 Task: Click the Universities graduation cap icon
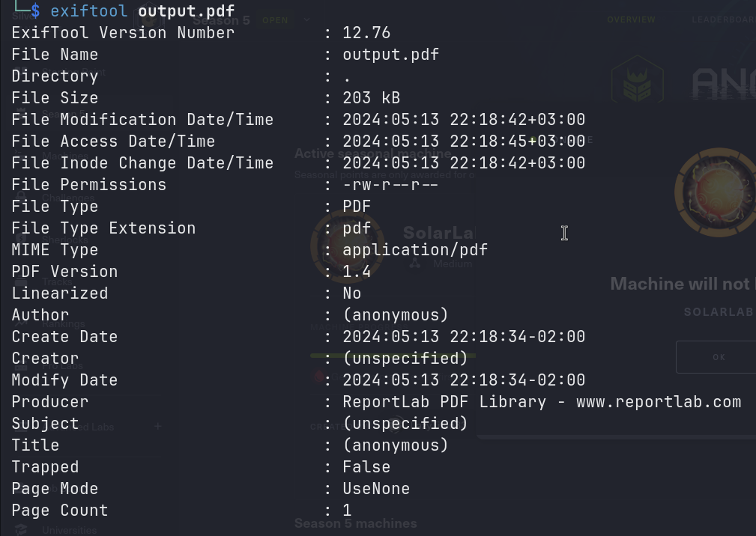pyautogui.click(x=20, y=530)
